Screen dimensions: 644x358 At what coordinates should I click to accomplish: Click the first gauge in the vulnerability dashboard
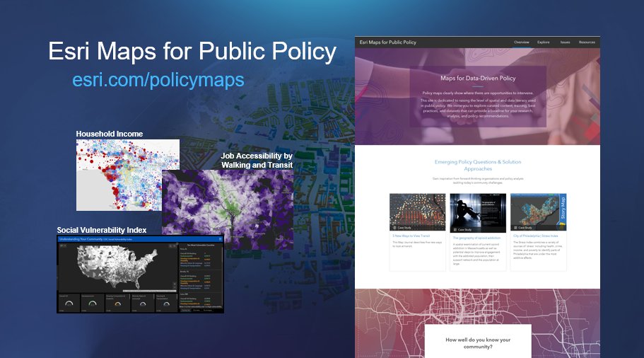pyautogui.click(x=69, y=304)
